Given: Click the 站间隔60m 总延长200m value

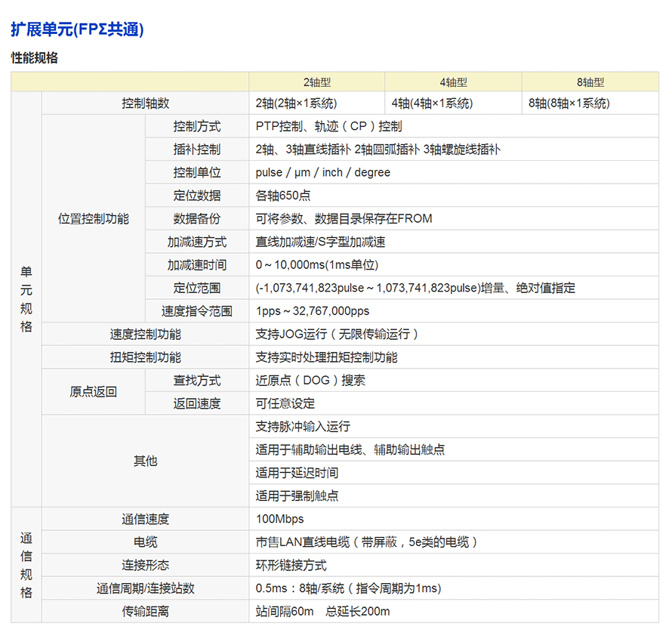Looking at the screenshot, I should (x=322, y=611).
